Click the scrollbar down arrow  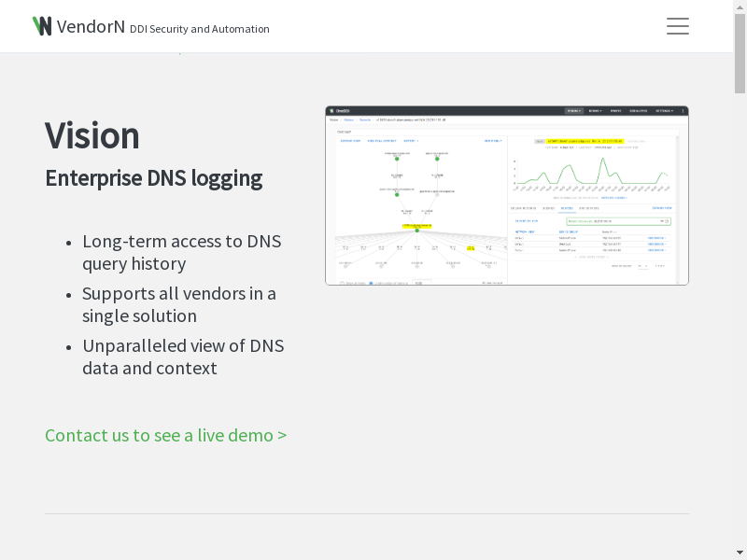(740, 552)
